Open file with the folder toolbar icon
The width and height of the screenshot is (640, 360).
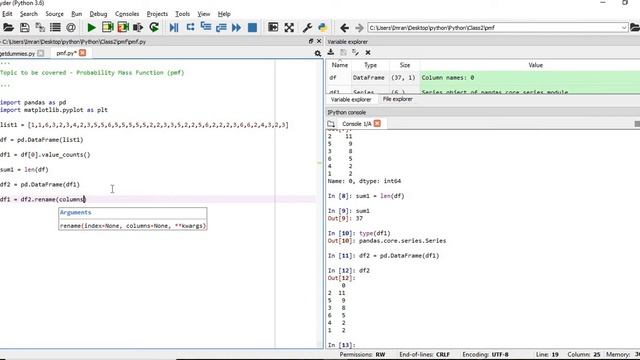point(8,27)
